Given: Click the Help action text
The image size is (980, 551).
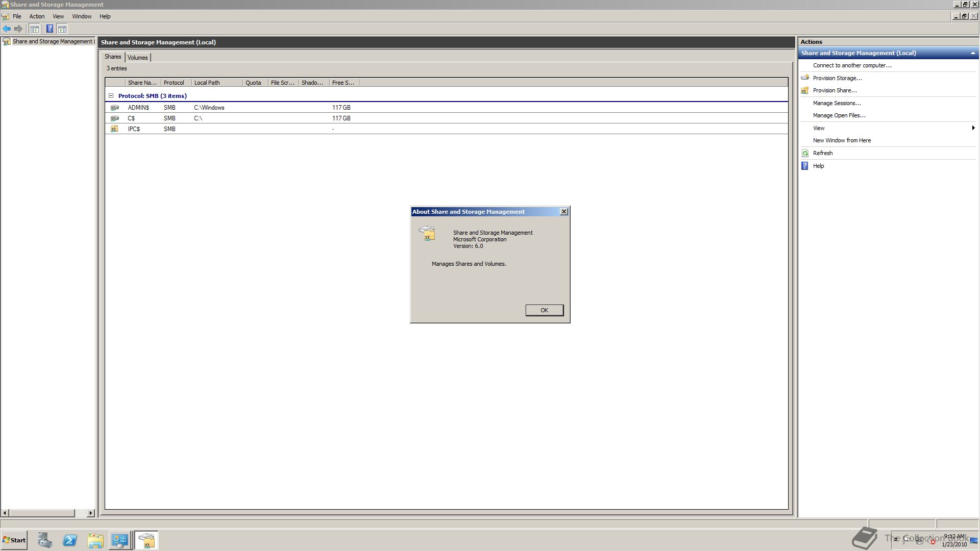Looking at the screenshot, I should point(818,166).
